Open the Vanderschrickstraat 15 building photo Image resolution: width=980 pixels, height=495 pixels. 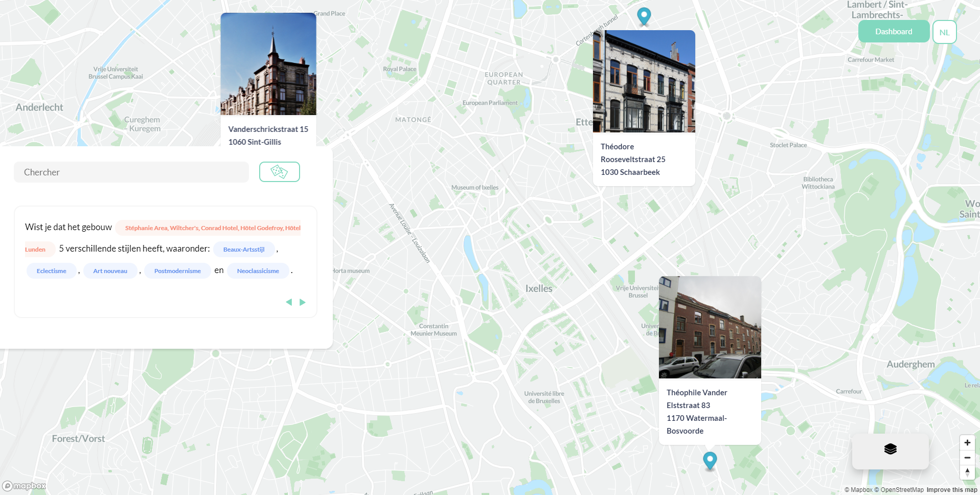[x=268, y=64]
